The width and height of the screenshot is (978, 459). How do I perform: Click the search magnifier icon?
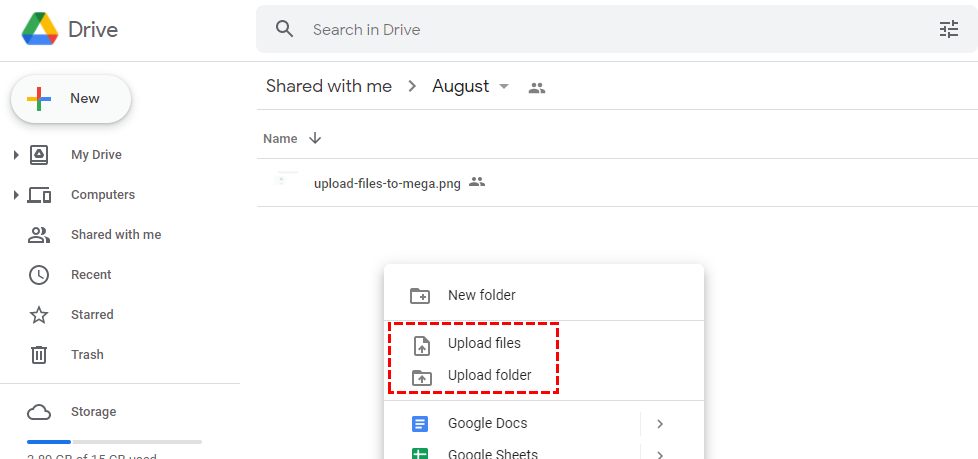[x=285, y=29]
